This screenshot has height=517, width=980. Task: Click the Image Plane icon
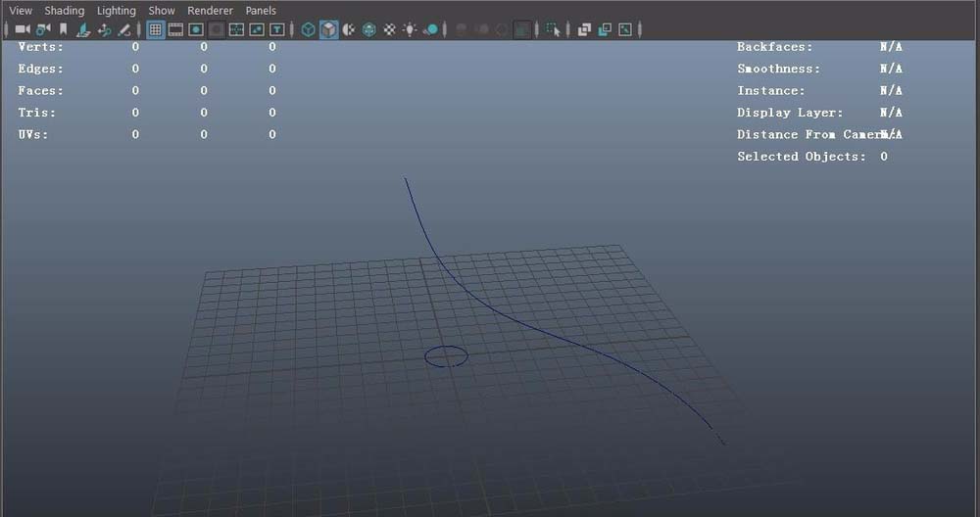tap(84, 29)
